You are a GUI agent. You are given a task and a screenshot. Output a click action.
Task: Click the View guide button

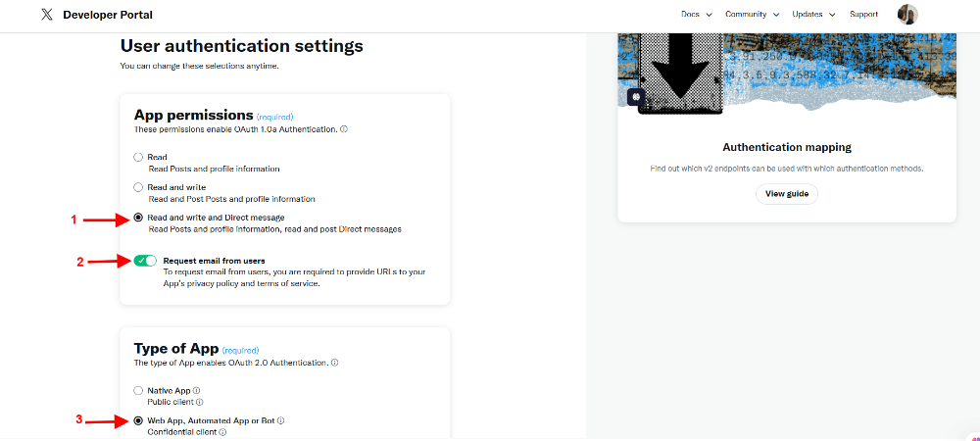click(787, 194)
